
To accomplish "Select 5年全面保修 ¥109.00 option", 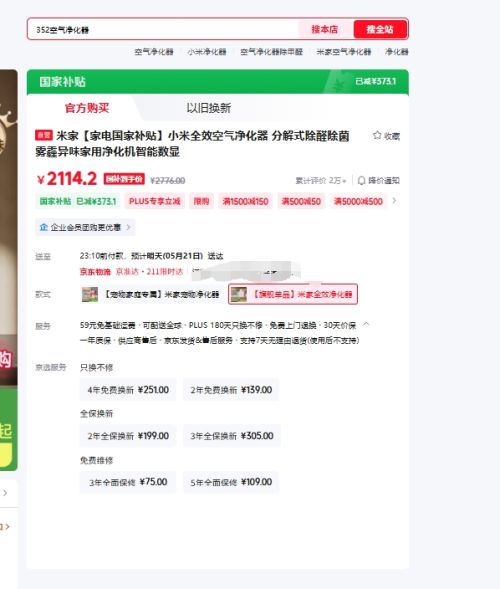I will click(231, 482).
